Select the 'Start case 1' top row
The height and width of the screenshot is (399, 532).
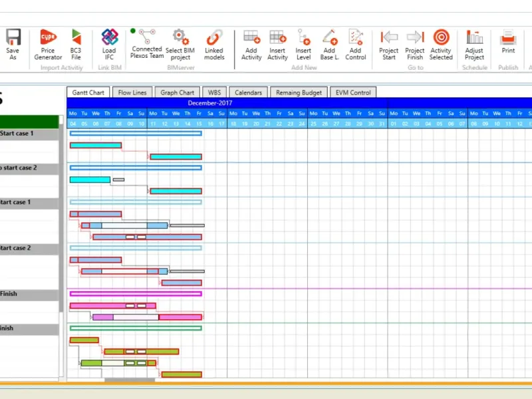pyautogui.click(x=29, y=134)
